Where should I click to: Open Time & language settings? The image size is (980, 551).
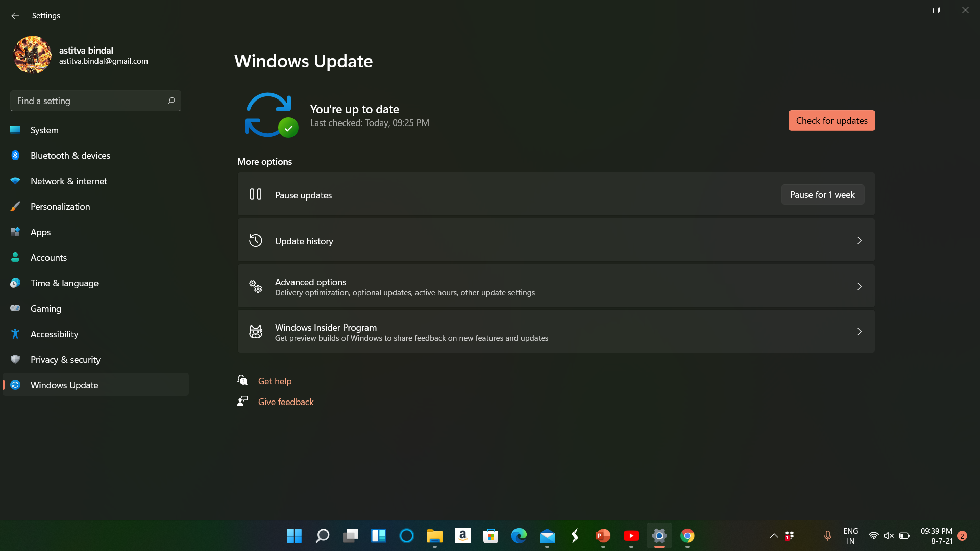coord(95,283)
